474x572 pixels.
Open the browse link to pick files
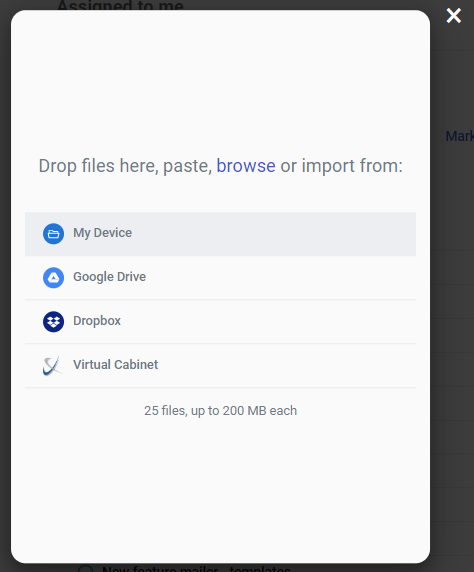246,166
